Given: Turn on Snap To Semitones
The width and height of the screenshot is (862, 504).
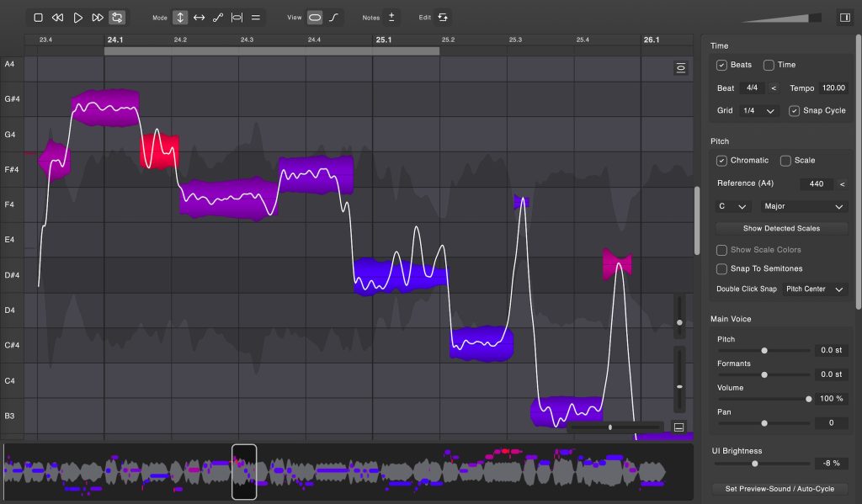Looking at the screenshot, I should point(721,268).
